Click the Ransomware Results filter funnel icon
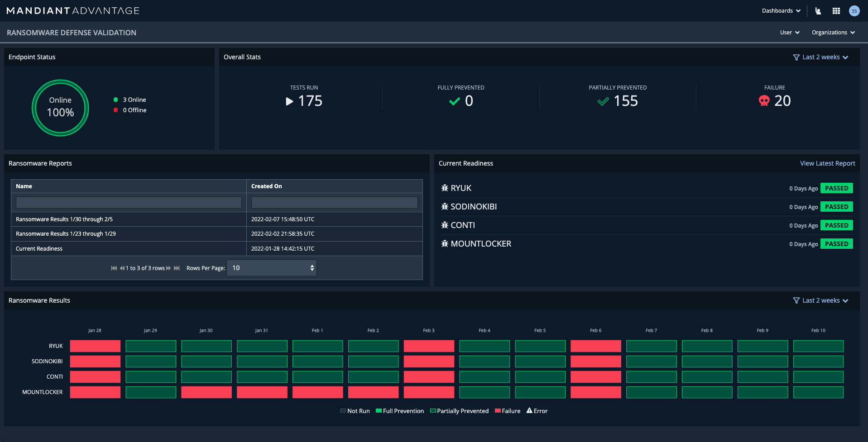This screenshot has height=442, width=868. point(796,301)
